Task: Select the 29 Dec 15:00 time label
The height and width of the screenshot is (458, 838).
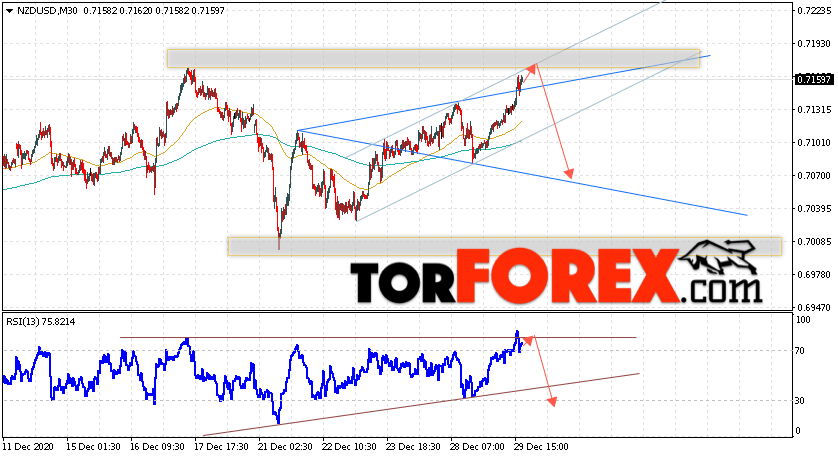Action: [x=542, y=446]
